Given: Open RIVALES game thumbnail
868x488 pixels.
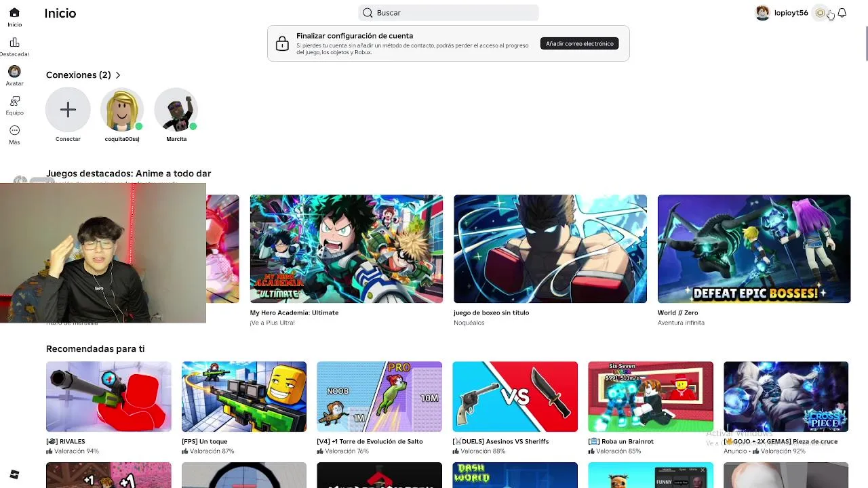Looking at the screenshot, I should [x=108, y=396].
